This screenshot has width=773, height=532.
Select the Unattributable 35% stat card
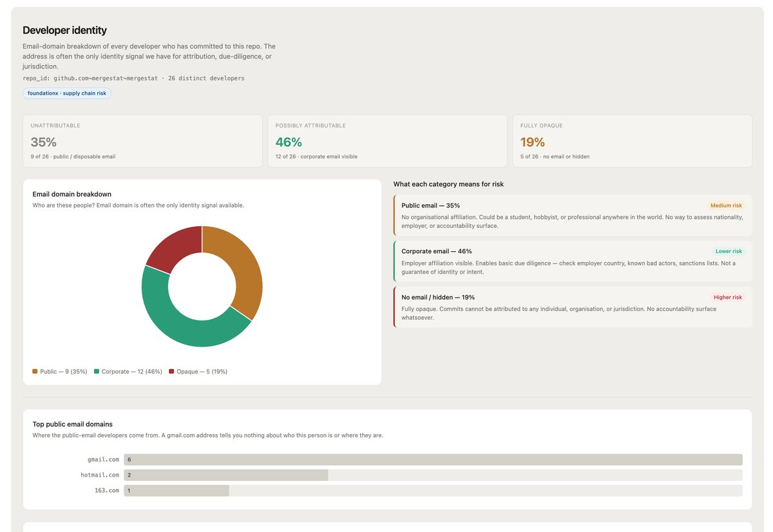click(142, 141)
